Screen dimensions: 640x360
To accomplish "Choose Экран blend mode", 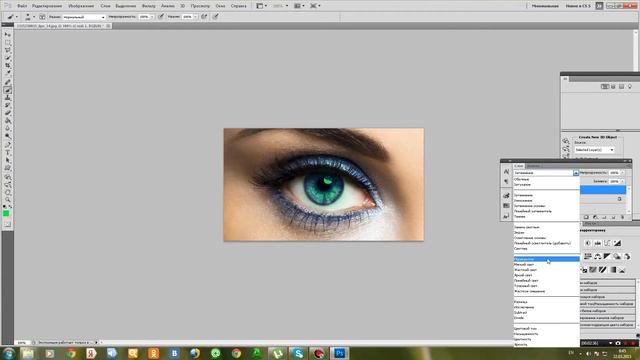I will 546,232.
